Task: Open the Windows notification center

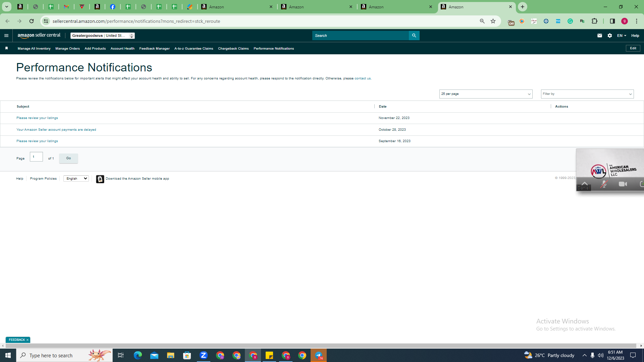Action: coord(633,355)
